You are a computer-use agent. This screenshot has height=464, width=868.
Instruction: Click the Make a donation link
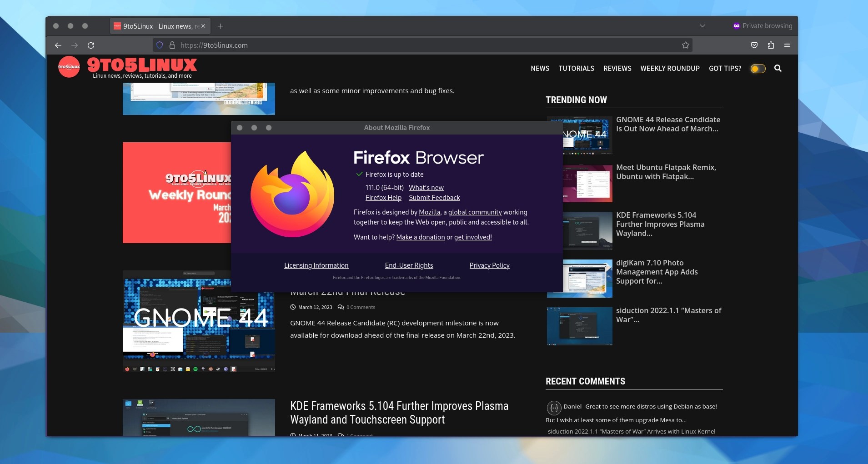tap(421, 237)
